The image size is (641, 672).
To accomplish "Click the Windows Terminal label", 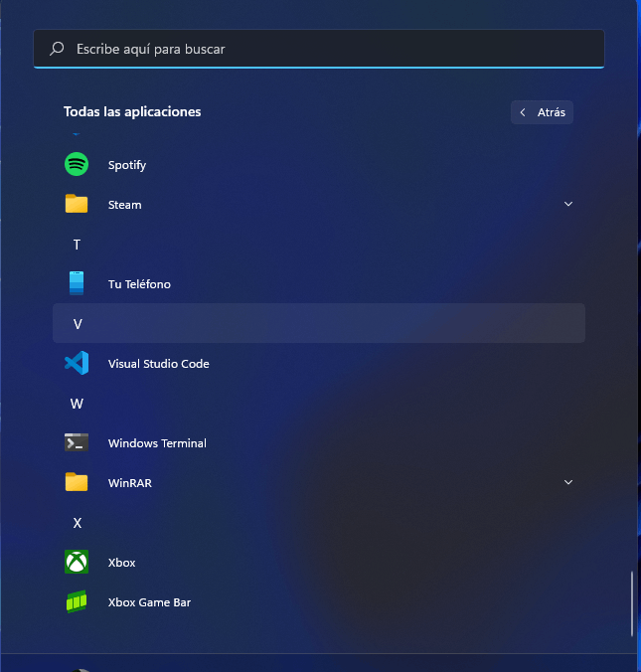I will tap(157, 442).
